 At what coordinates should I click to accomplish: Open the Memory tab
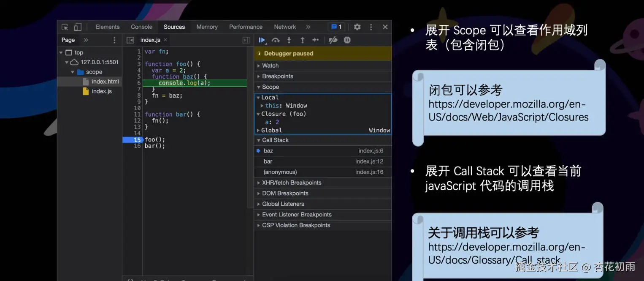(207, 27)
